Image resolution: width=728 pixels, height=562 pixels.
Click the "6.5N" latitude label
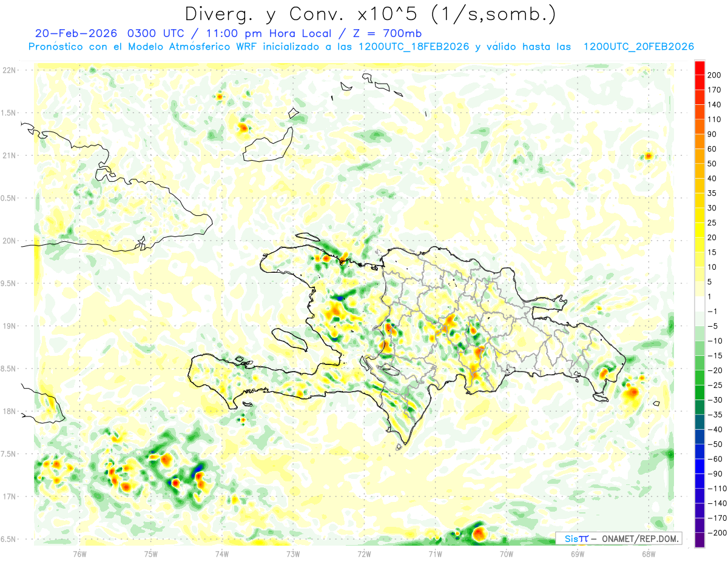coord(9,539)
